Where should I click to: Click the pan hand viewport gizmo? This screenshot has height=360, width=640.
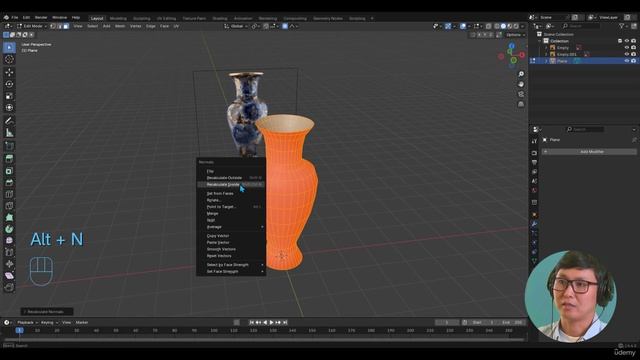coord(521,84)
